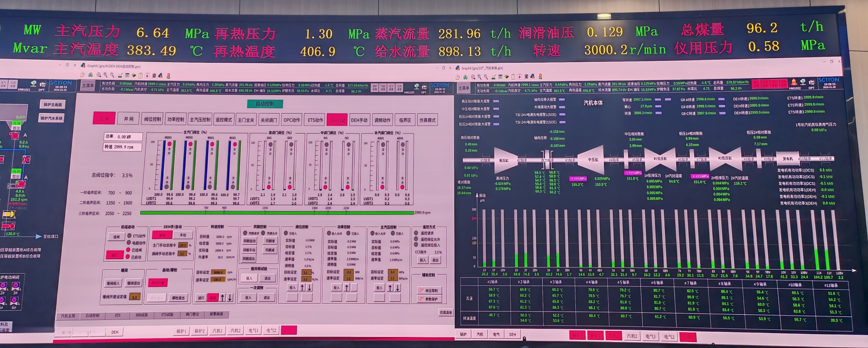Viewport: 868px width, 348px height.
Task: Toggle the 遥控模式 mode button
Action: click(223, 120)
